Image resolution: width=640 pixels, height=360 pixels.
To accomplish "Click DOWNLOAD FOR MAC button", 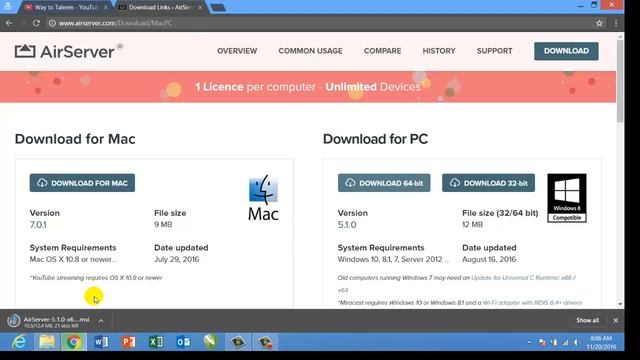I will click(x=82, y=183).
